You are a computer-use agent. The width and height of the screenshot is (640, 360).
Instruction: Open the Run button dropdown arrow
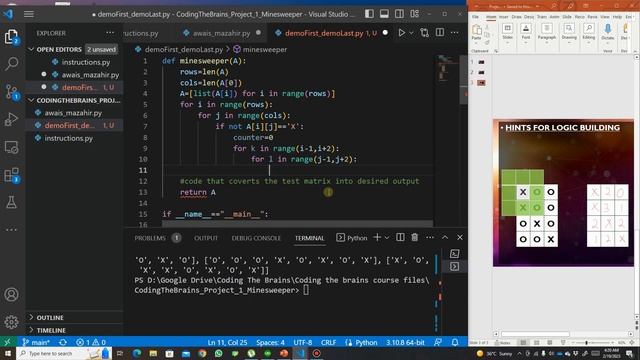pos(411,33)
